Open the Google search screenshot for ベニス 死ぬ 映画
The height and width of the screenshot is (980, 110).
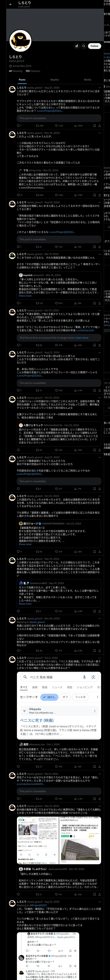(x=59, y=706)
